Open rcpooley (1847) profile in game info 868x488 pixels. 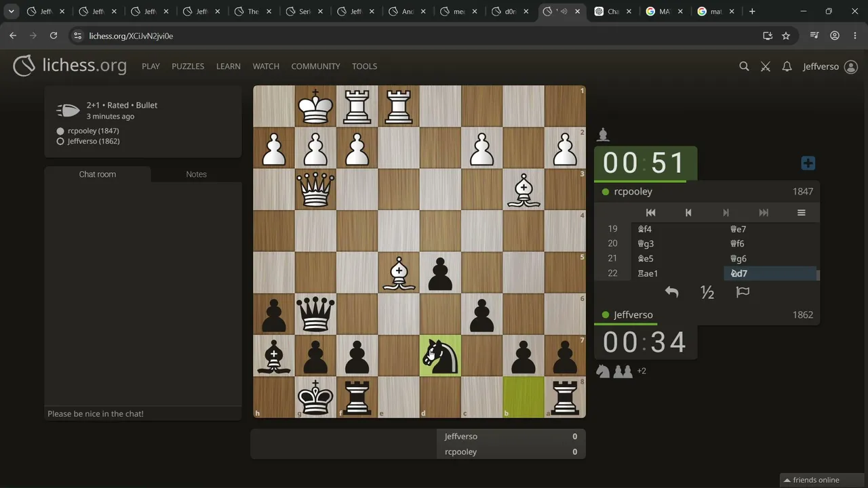tap(93, 131)
